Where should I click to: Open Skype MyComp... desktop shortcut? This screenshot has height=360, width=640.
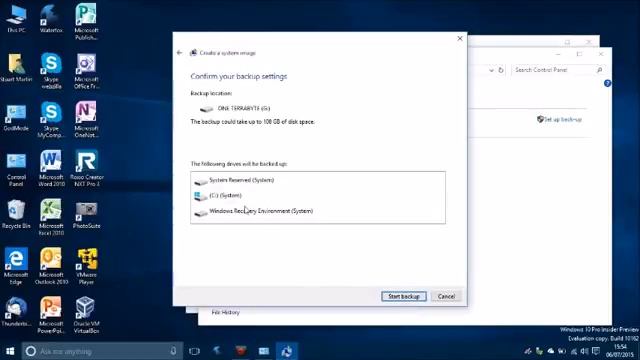pos(51,120)
